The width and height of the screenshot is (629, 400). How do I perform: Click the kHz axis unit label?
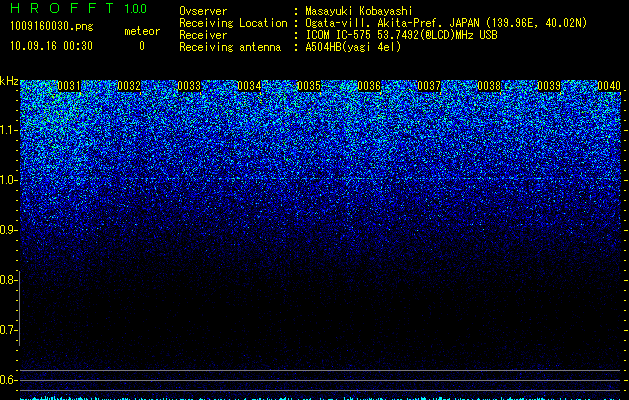click(x=9, y=81)
